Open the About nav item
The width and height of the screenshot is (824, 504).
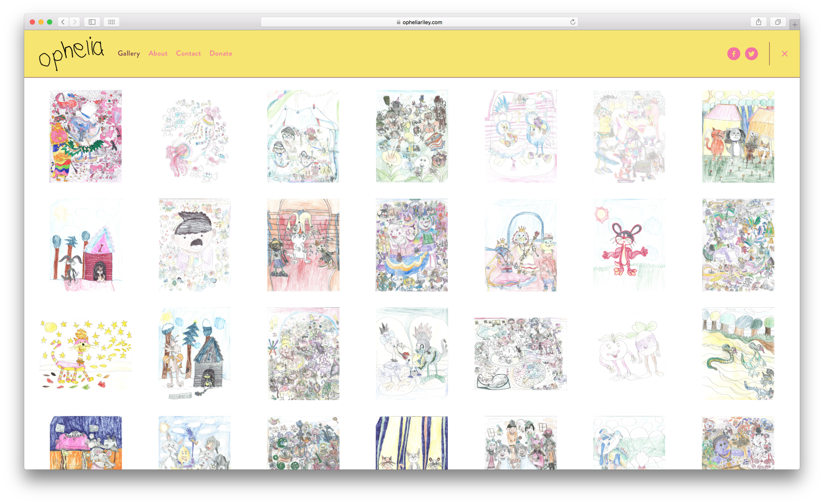158,53
